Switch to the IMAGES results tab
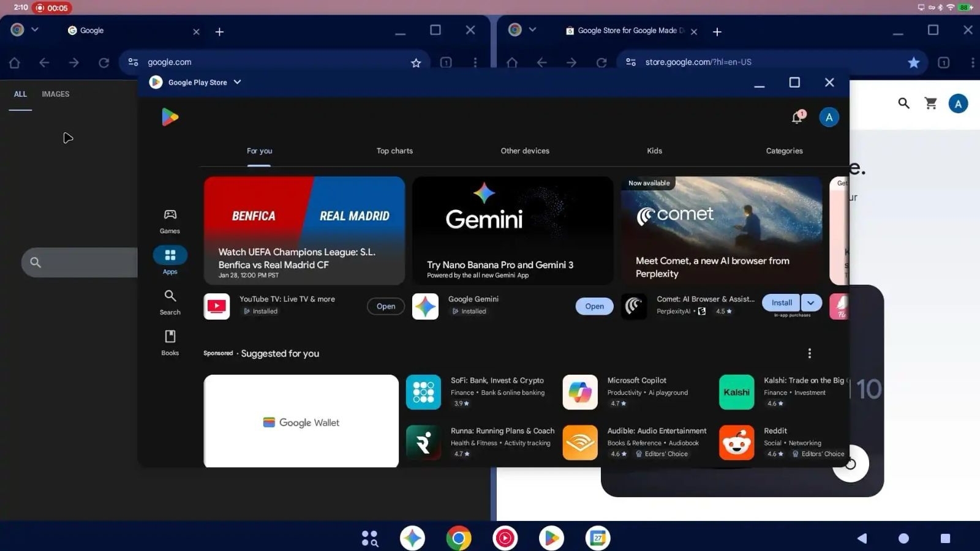980x551 pixels. click(x=55, y=94)
